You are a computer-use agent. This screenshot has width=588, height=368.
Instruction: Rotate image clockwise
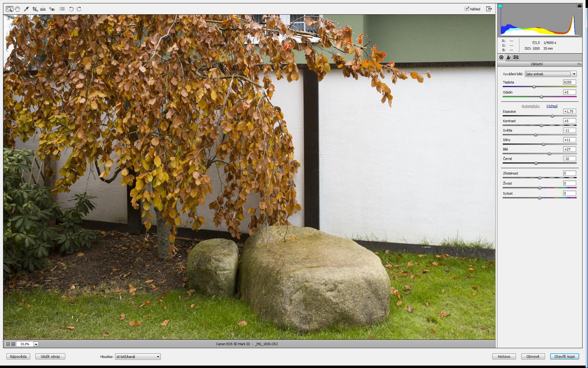coord(79,9)
